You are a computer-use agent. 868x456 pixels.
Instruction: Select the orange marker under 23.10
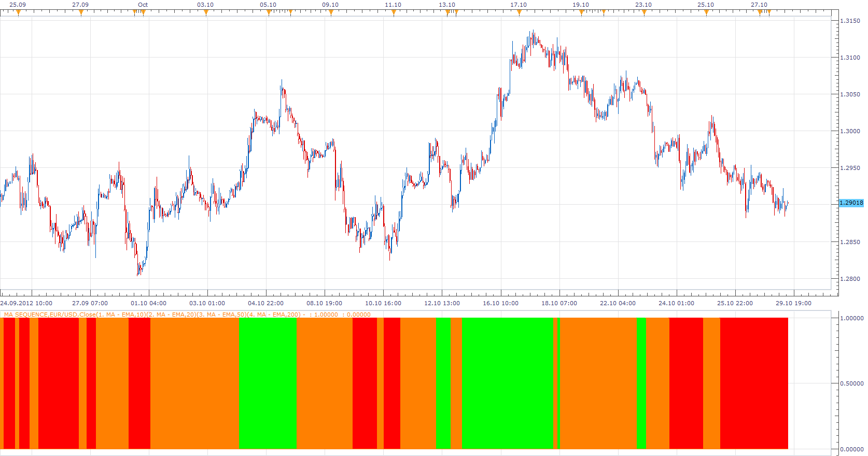click(x=644, y=13)
